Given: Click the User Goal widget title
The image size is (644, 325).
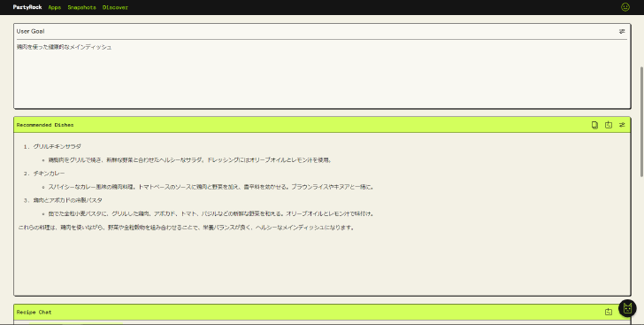Looking at the screenshot, I should pyautogui.click(x=30, y=31).
